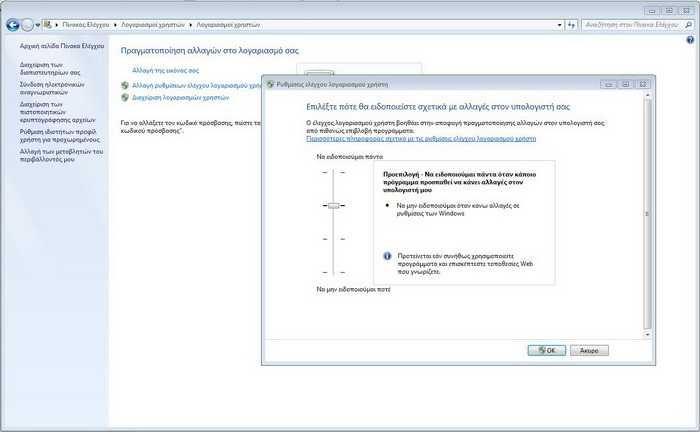
Task: Click Πίνακας Ελέγχου in the breadcrumb
Action: click(86, 25)
